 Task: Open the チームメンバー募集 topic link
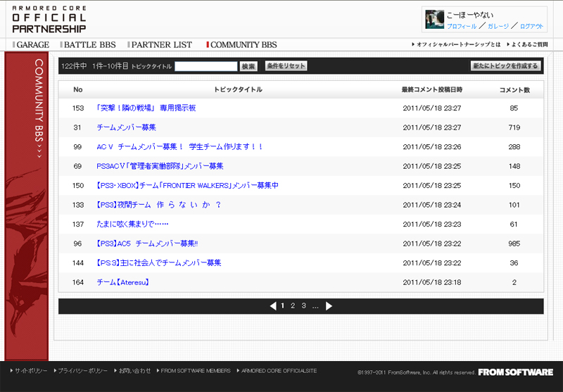[x=126, y=127]
